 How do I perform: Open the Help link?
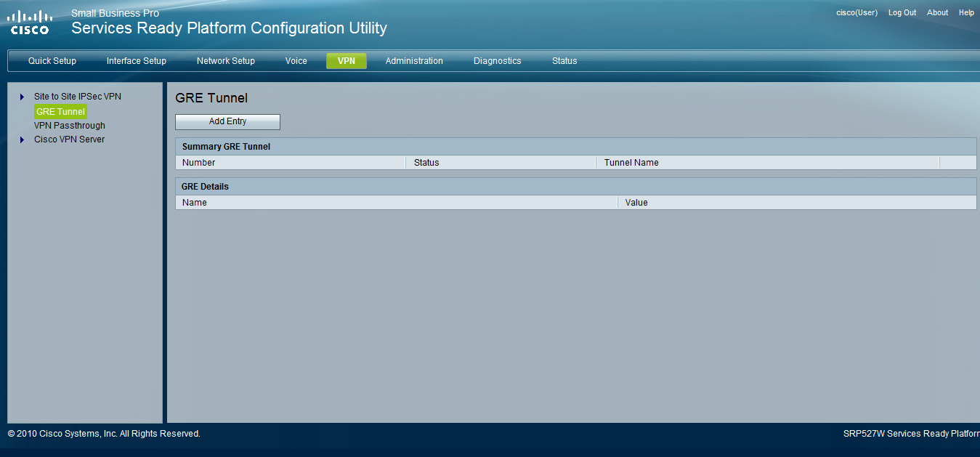[966, 13]
